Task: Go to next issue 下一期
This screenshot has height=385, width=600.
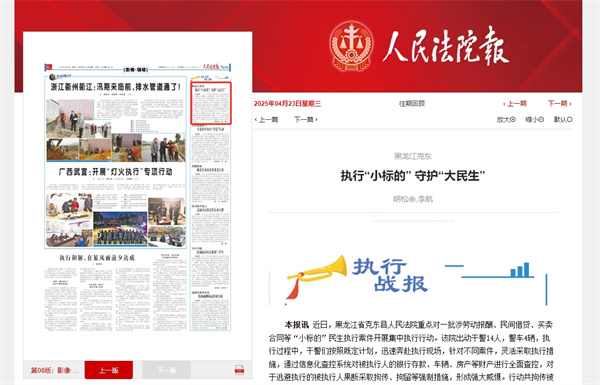Action: pyautogui.click(x=559, y=103)
